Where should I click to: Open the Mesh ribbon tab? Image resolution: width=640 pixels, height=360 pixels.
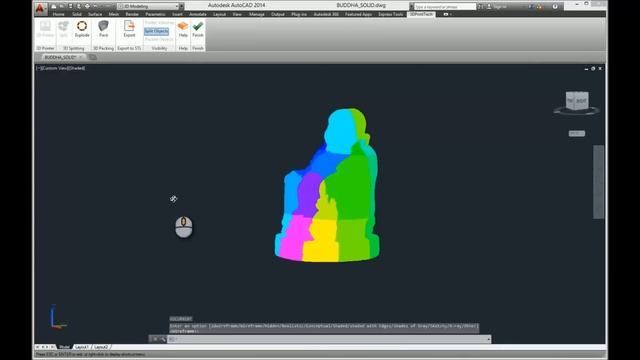[114, 14]
